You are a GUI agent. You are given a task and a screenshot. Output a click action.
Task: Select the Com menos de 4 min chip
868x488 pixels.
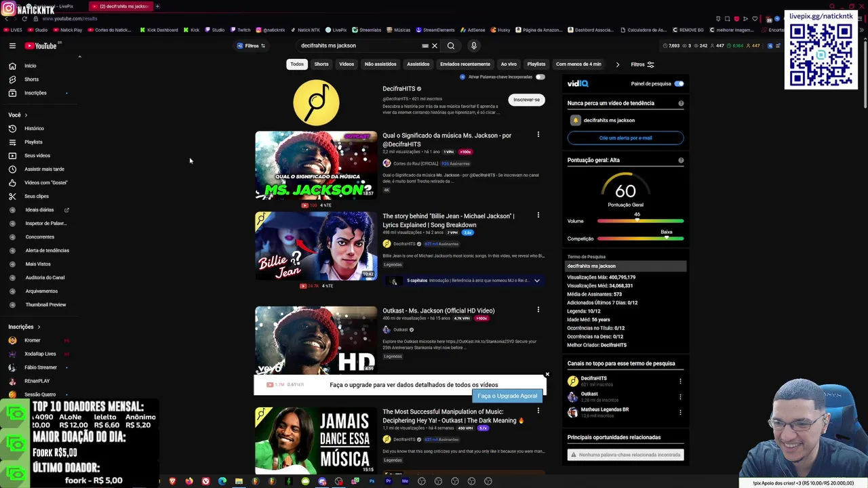[x=578, y=64]
